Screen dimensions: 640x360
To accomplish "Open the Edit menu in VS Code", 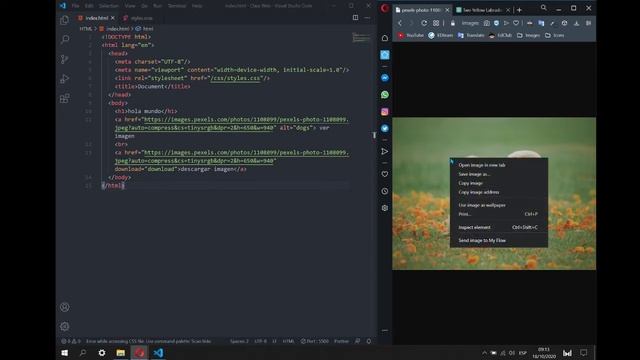I will (89, 6).
